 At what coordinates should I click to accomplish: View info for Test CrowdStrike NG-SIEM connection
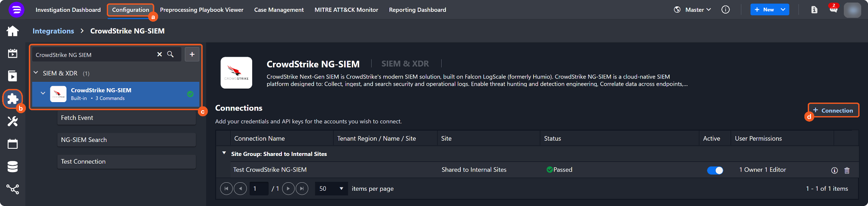[834, 170]
